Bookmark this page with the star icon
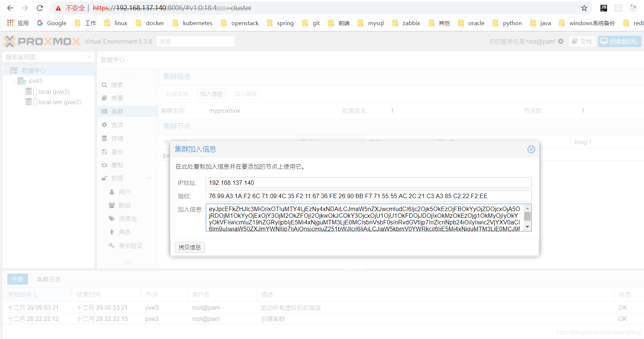The height and width of the screenshot is (339, 644). [584, 8]
